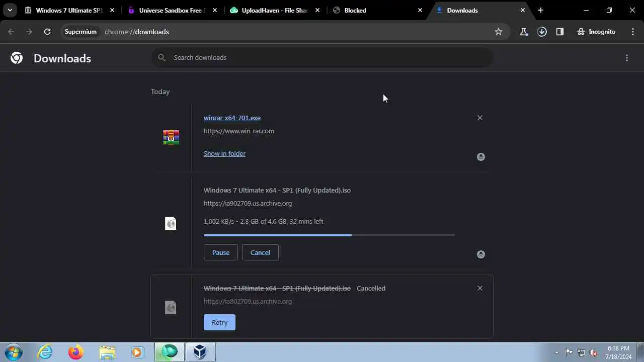Click the muted volume tray icon
The width and height of the screenshot is (644, 362).
pyautogui.click(x=594, y=352)
